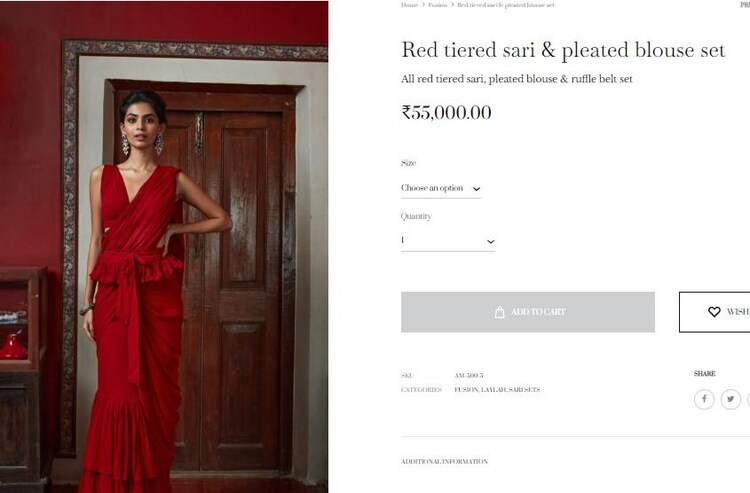Click the chevron arrow of Quantity selector
Image resolution: width=750 pixels, height=493 pixels.
point(490,241)
